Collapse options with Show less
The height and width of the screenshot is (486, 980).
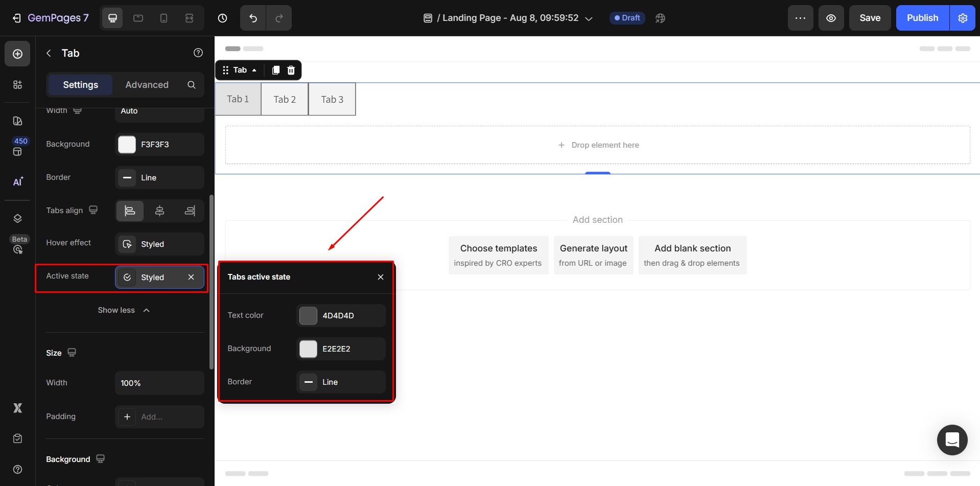124,310
